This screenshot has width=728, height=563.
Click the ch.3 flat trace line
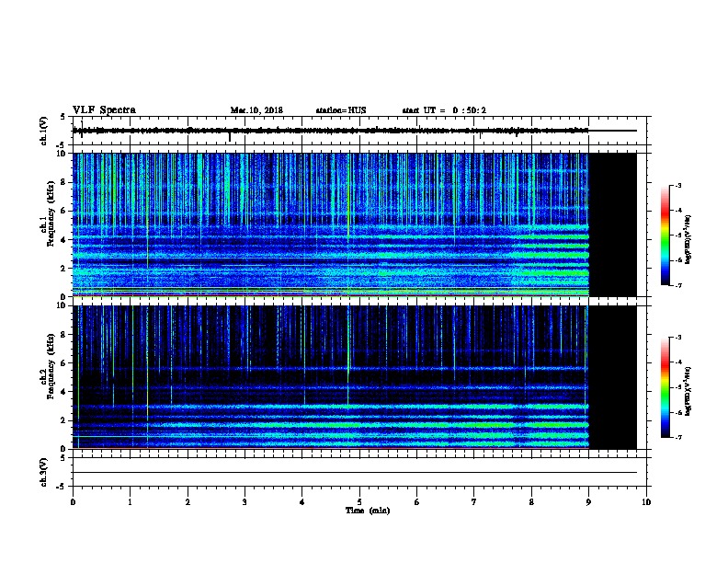pyautogui.click(x=355, y=473)
